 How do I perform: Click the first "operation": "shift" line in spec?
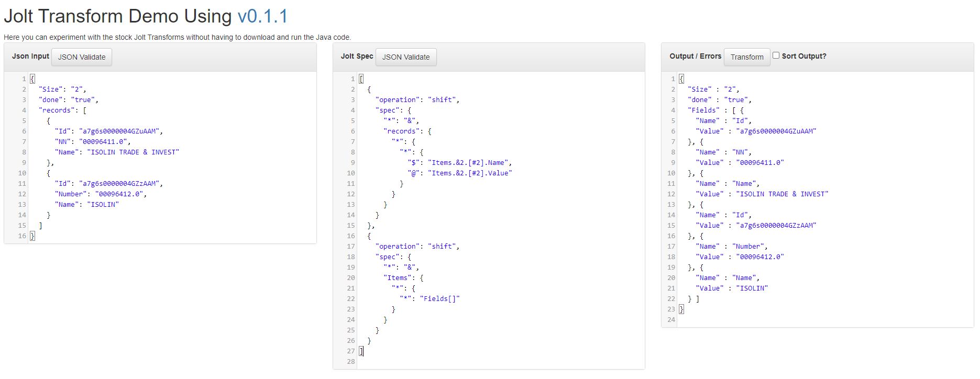[x=417, y=99]
